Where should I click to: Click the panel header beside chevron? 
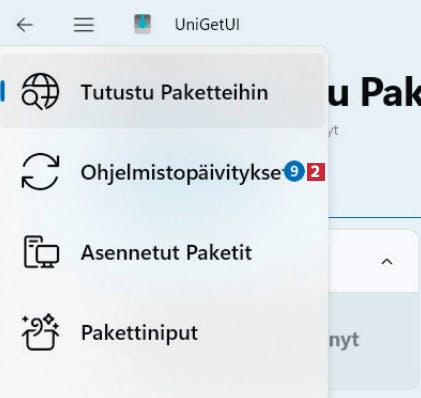coord(373,261)
